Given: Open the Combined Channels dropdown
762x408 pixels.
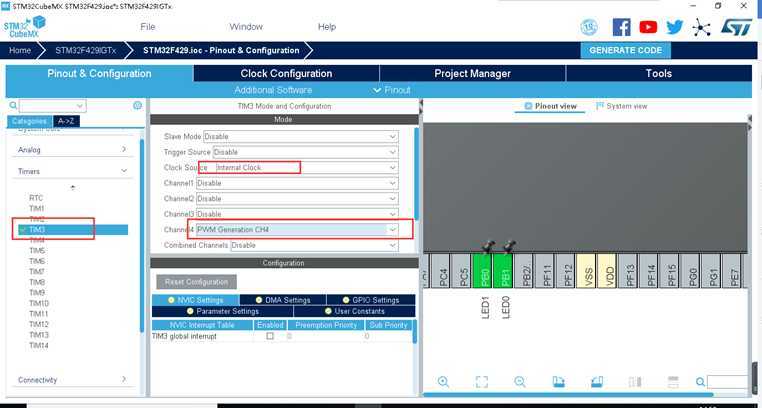Looking at the screenshot, I should pos(314,245).
